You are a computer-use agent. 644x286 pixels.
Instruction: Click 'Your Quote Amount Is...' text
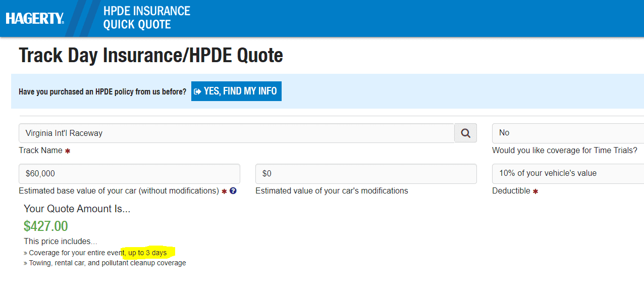point(77,209)
